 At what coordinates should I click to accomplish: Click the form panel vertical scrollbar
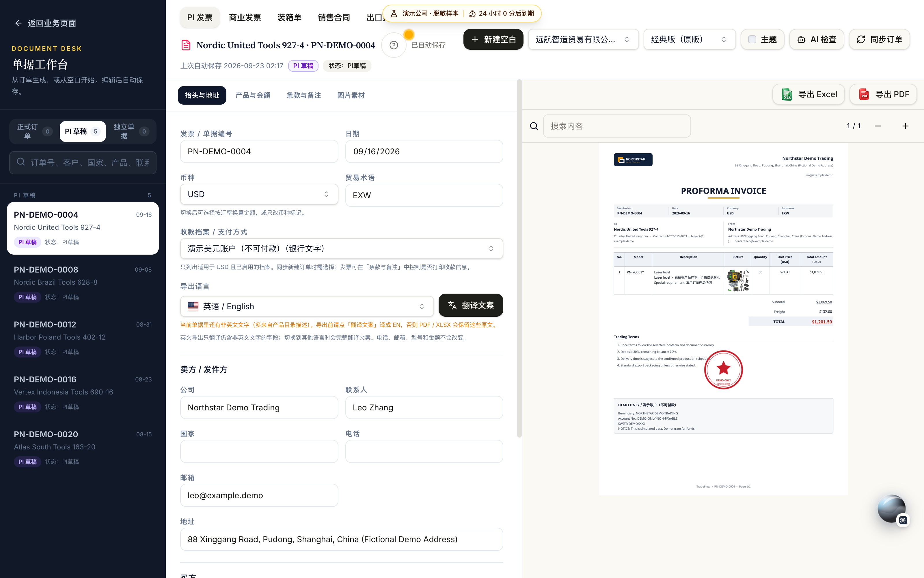pyautogui.click(x=519, y=258)
